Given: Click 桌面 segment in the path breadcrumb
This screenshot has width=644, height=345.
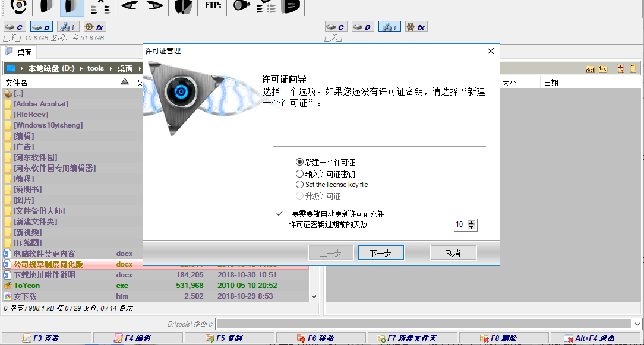Looking at the screenshot, I should coord(125,69).
